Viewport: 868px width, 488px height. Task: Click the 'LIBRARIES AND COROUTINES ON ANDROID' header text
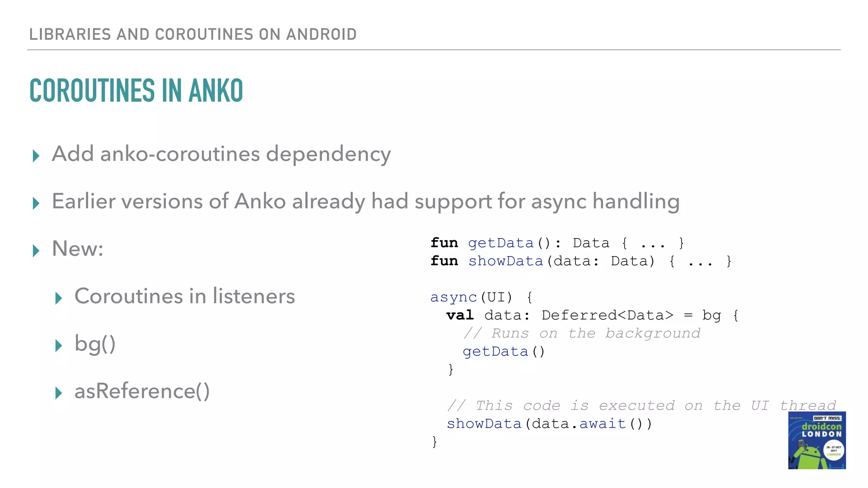[193, 34]
